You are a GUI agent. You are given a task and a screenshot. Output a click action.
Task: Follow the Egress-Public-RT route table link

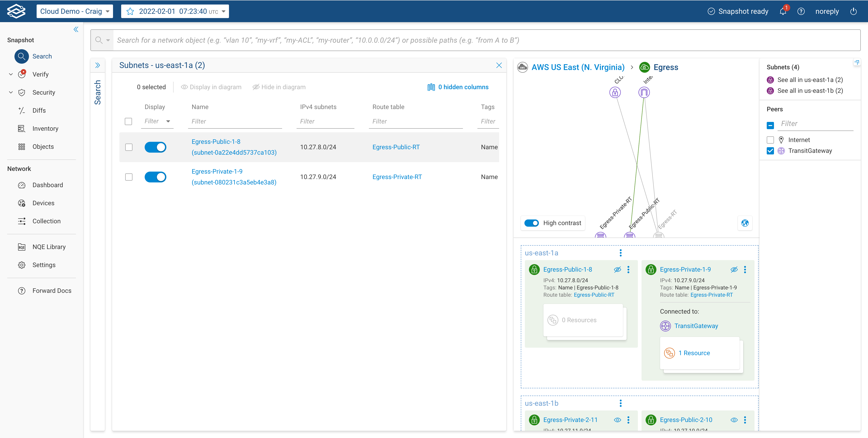point(396,147)
